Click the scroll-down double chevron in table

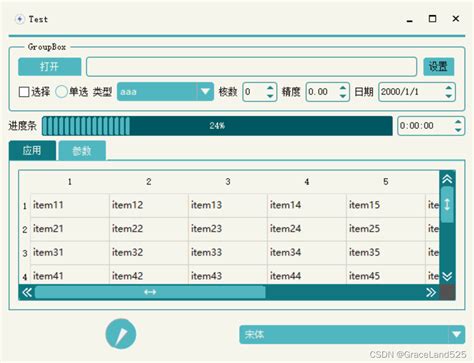(x=447, y=276)
